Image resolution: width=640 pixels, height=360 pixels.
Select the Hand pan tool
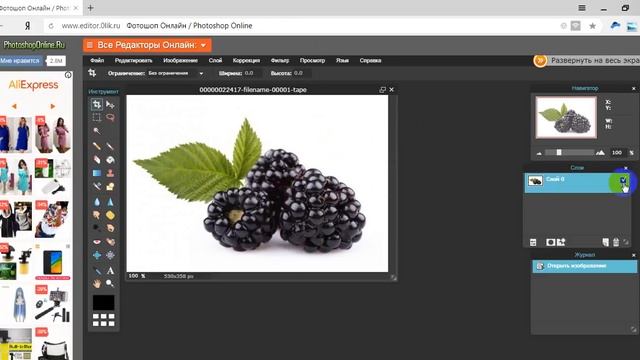click(97, 283)
